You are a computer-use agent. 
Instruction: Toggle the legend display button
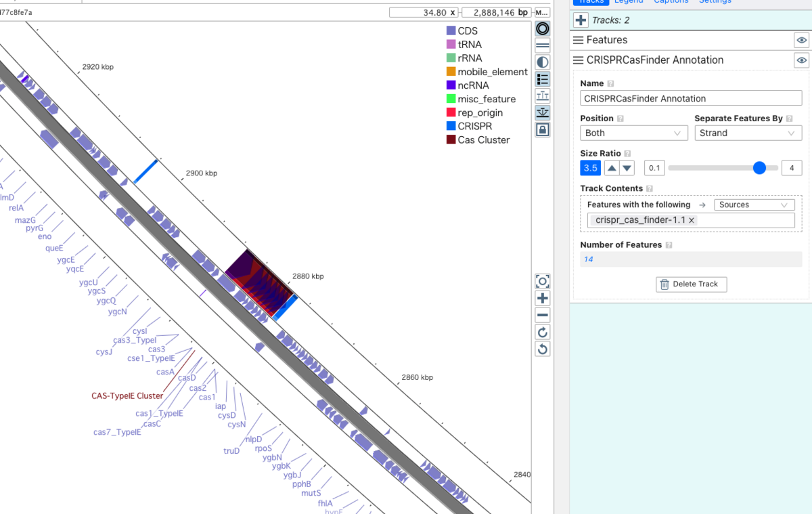click(542, 79)
